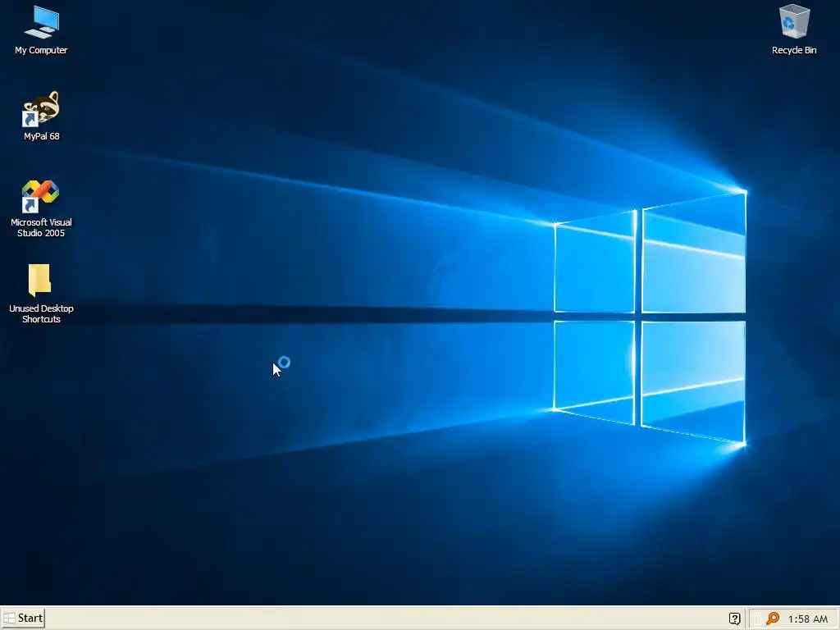Click the 1:58 AM taskbar clock
The height and width of the screenshot is (630, 840).
pyautogui.click(x=807, y=619)
